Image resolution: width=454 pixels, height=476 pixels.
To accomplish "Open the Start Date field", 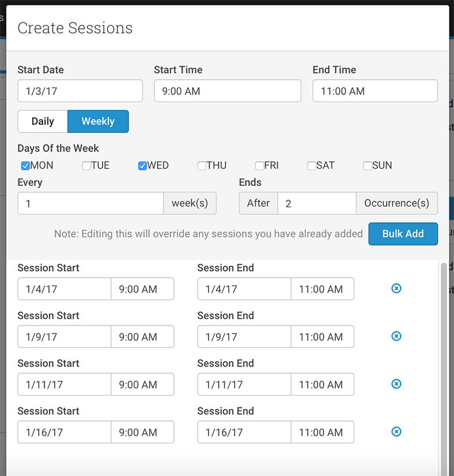I will (x=80, y=91).
